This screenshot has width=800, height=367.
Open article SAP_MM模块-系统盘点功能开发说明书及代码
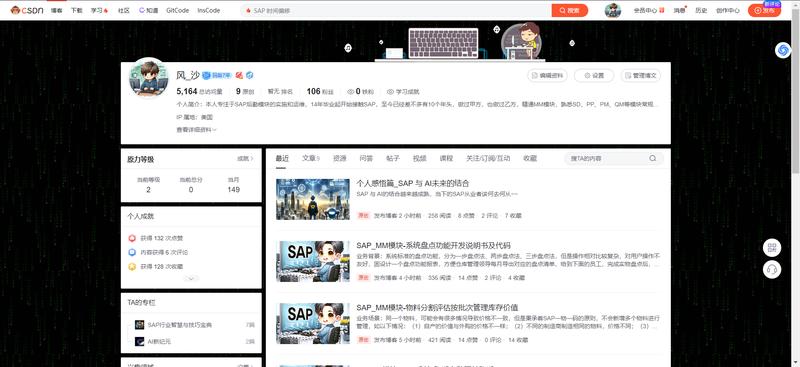pyautogui.click(x=433, y=246)
